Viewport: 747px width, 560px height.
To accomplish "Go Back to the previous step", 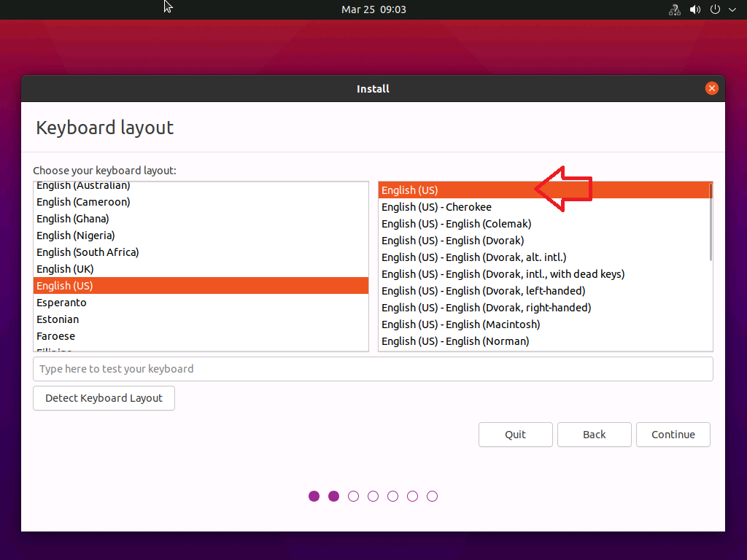I will (x=594, y=435).
